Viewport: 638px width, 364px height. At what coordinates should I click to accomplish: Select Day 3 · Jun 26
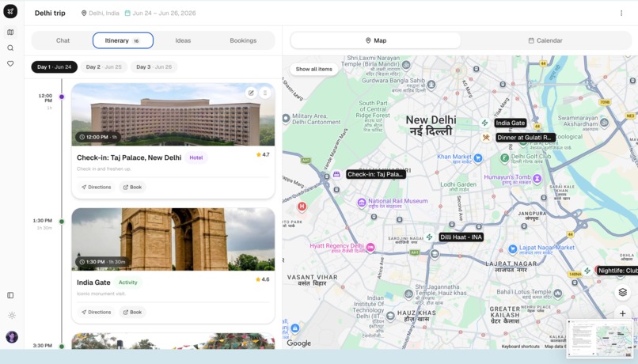tap(154, 66)
